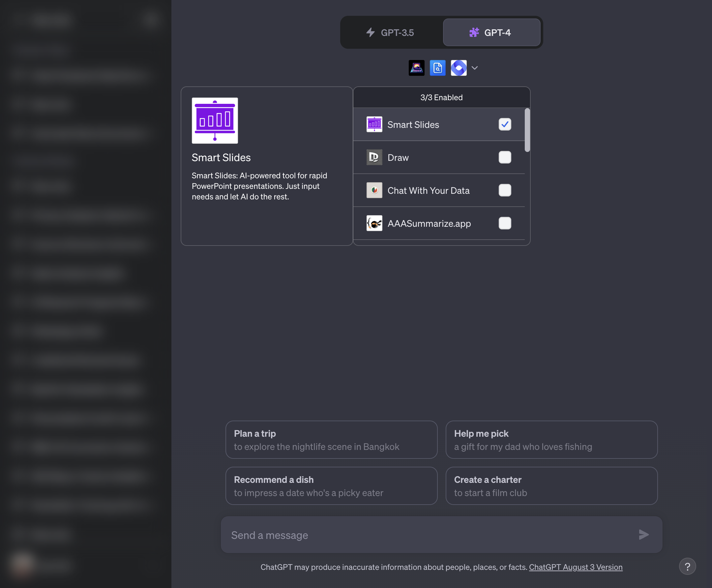Click the Chat With Your Data plugin icon
The height and width of the screenshot is (588, 712).
coord(374,191)
